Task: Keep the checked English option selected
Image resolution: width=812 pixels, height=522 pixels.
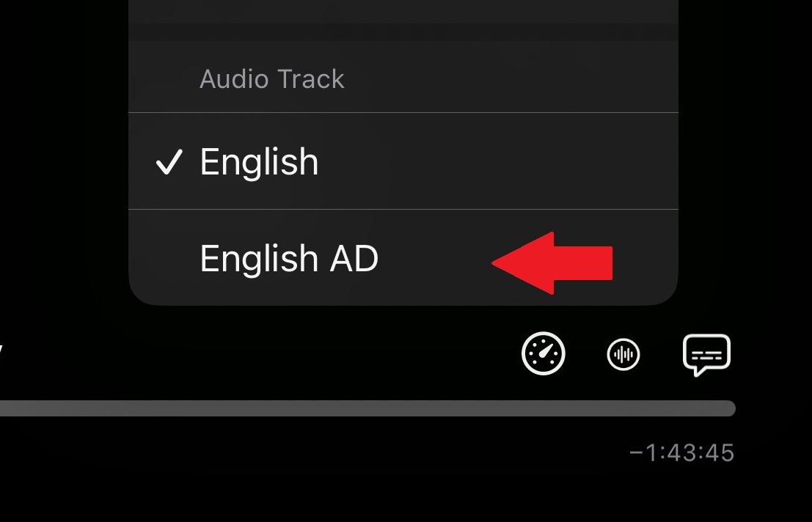Action: [403, 161]
